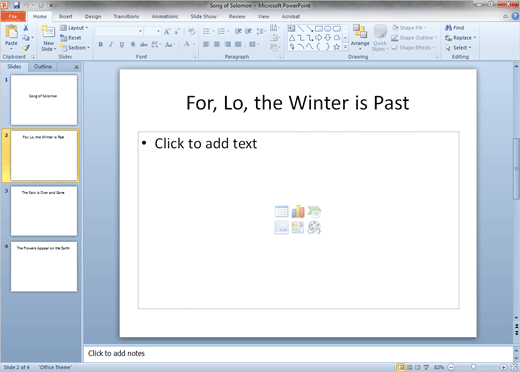Screen dimensions: 520x372
Task: Click the Clear Formatting icon
Action: point(191,31)
